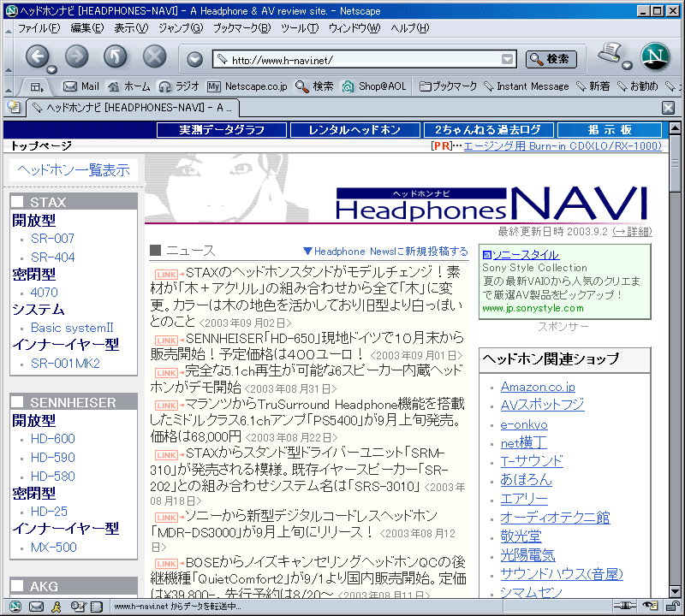Open the 表示 menu
Viewport: 685px width, 616px height.
tap(131, 28)
